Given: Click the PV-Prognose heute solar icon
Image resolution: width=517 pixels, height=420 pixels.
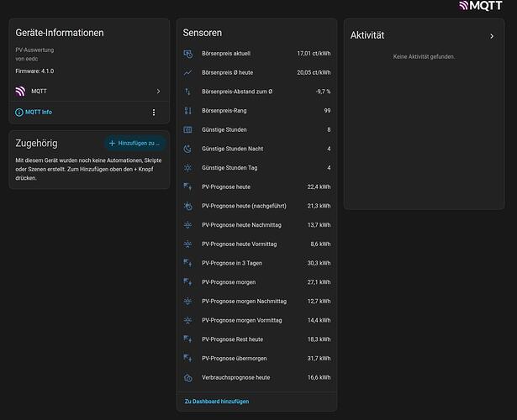Looking at the screenshot, I should coord(188,187).
